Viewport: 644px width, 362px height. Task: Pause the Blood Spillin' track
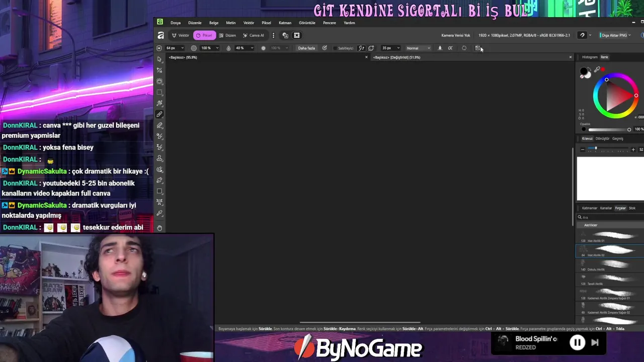[x=577, y=343]
